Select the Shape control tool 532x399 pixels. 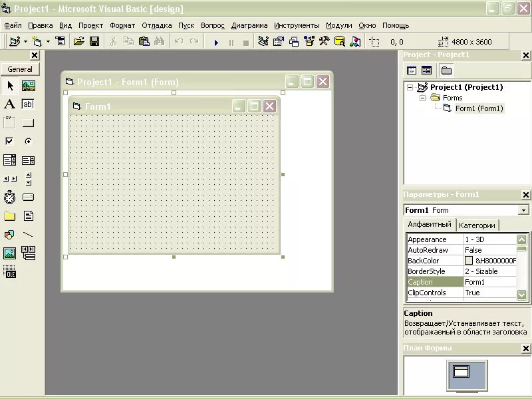click(x=10, y=235)
